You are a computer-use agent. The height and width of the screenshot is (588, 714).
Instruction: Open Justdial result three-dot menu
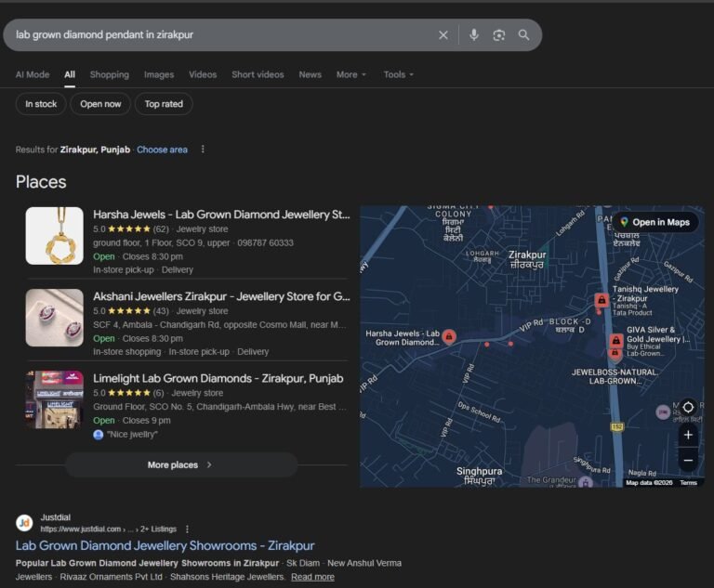187,529
